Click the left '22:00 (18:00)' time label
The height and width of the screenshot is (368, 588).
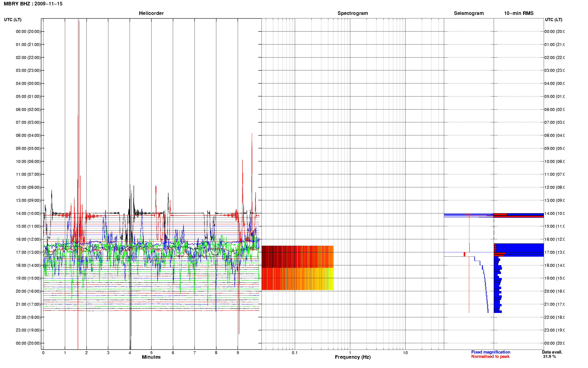(x=28, y=317)
